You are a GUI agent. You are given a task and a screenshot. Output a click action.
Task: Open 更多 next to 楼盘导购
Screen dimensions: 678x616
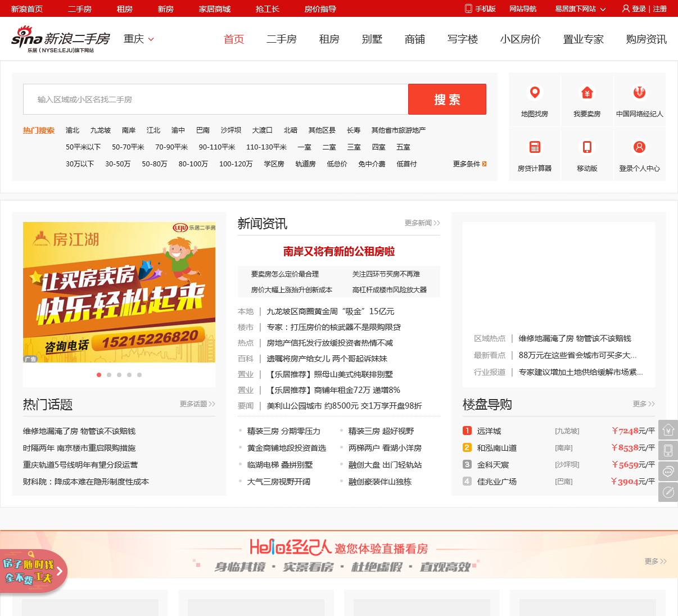point(644,404)
